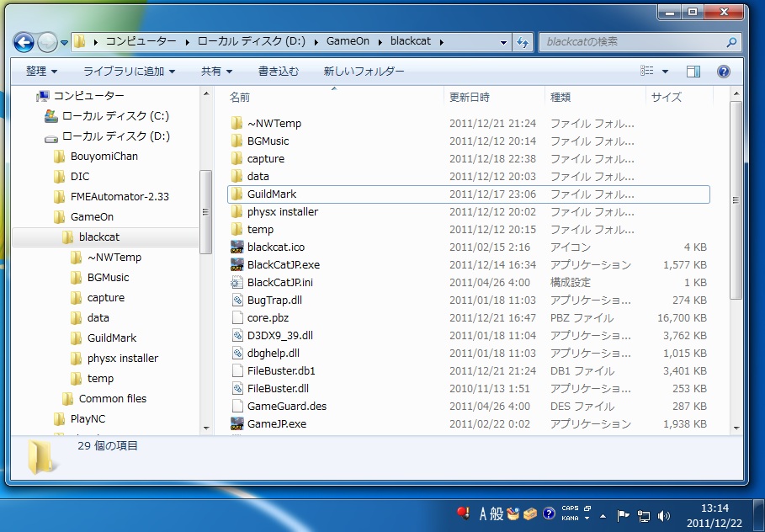The width and height of the screenshot is (765, 532).
Task: Expand the address bar history dropdown
Action: click(x=503, y=41)
